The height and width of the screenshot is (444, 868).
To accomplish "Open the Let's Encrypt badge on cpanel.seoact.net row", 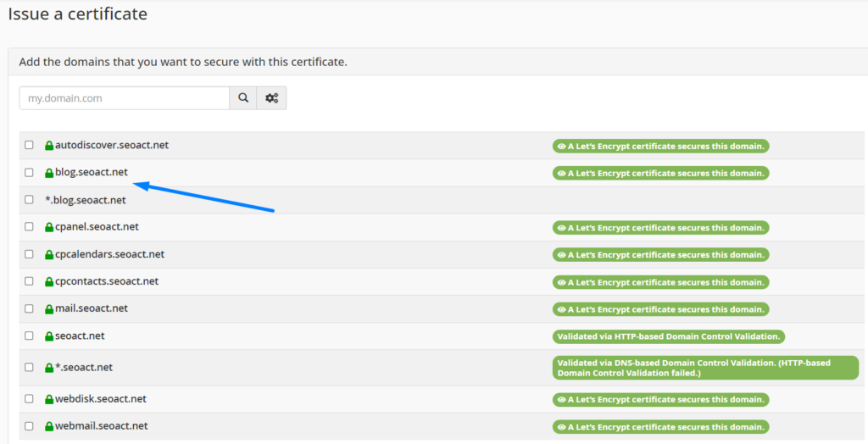I will pos(660,228).
